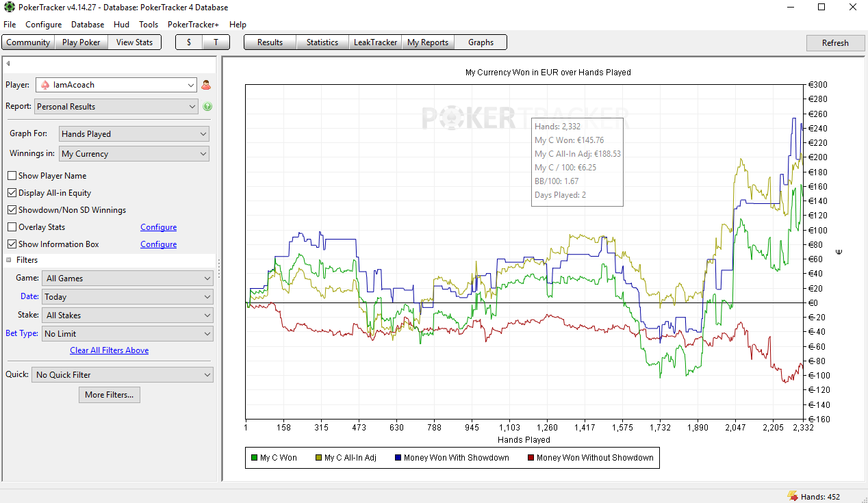The height and width of the screenshot is (503, 868).
Task: Open the Graph For dropdown
Action: [134, 133]
